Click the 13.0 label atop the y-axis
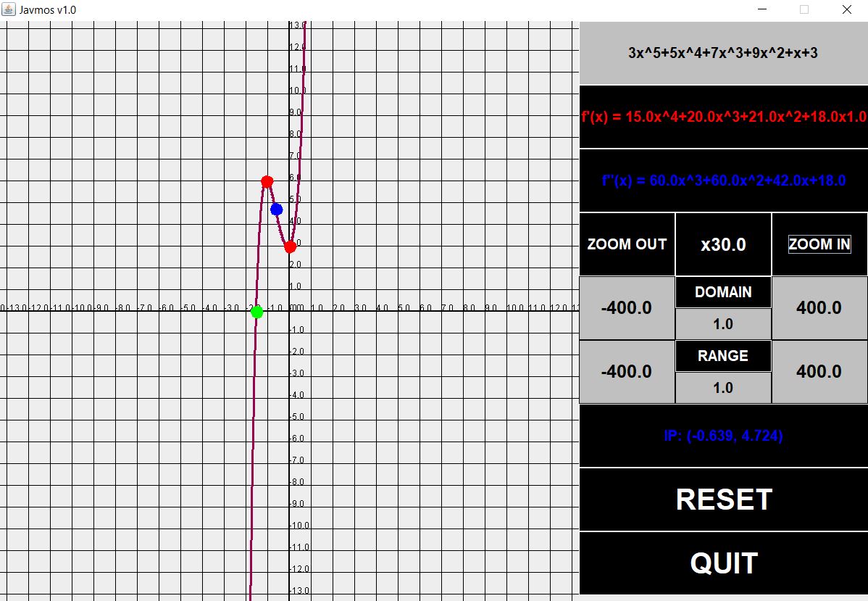868x601 pixels. (297, 25)
